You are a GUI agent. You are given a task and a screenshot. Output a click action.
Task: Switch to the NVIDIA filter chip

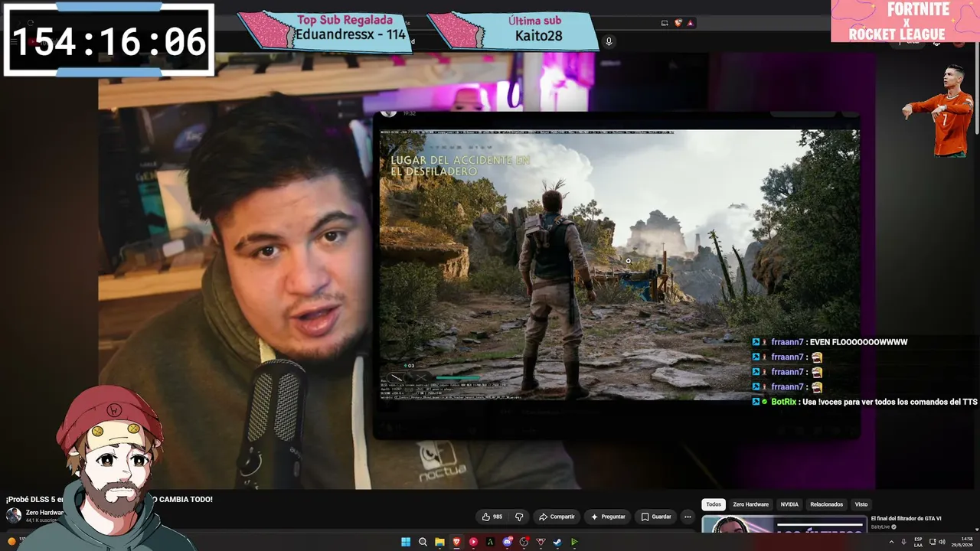point(789,504)
